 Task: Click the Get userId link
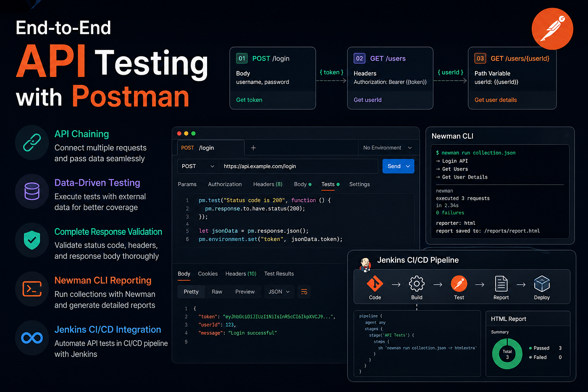pos(367,100)
